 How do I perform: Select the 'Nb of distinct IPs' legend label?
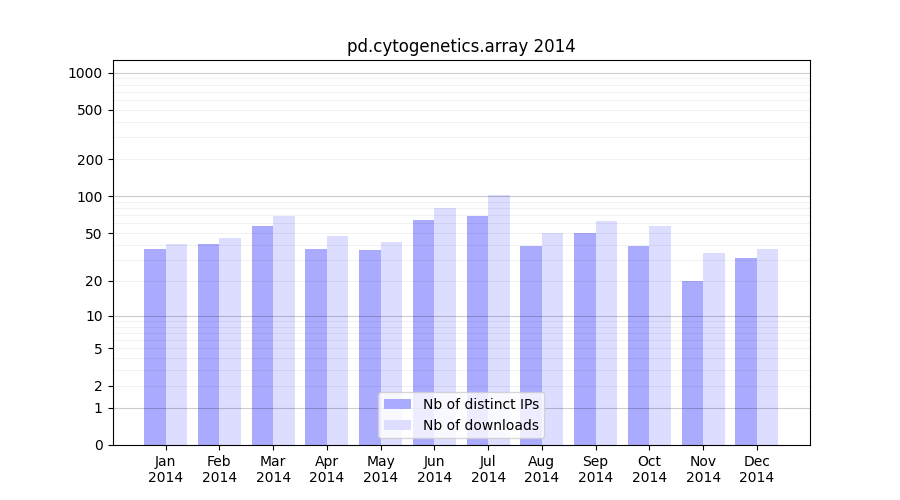click(480, 404)
